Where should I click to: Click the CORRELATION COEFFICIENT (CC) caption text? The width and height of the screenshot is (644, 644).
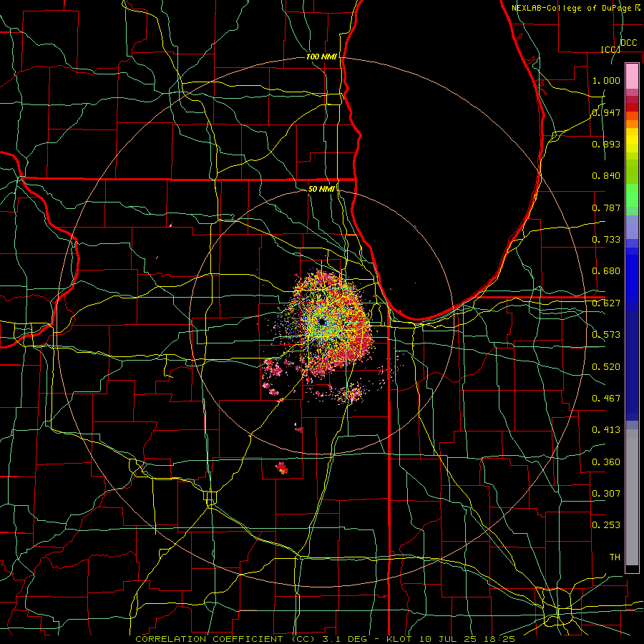pyautogui.click(x=225, y=639)
